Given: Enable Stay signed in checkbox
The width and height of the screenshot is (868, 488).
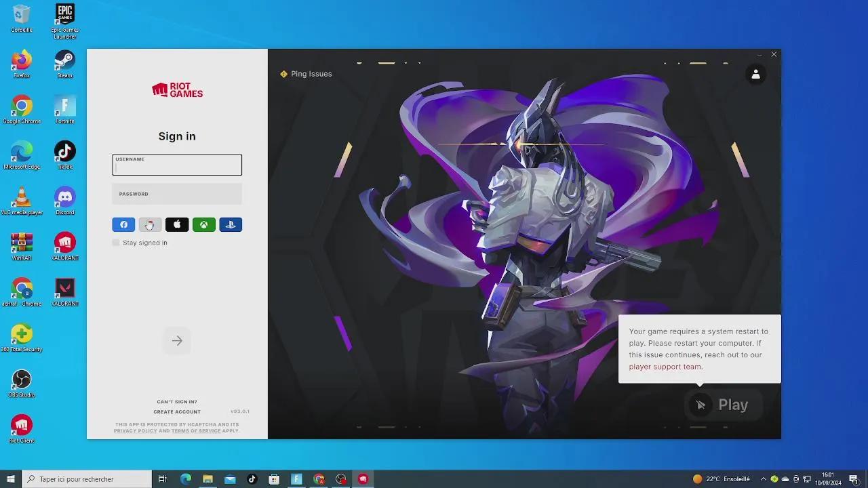Looking at the screenshot, I should [x=116, y=243].
